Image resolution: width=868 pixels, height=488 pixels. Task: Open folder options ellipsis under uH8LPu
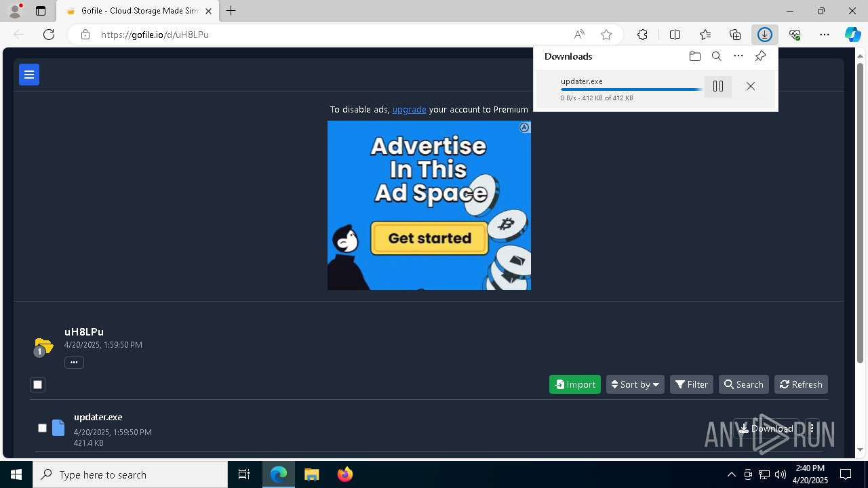(74, 362)
